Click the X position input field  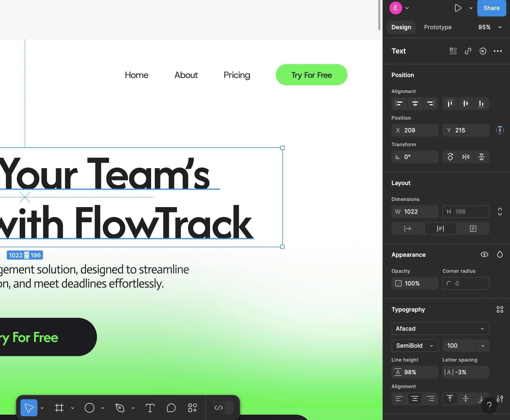414,130
